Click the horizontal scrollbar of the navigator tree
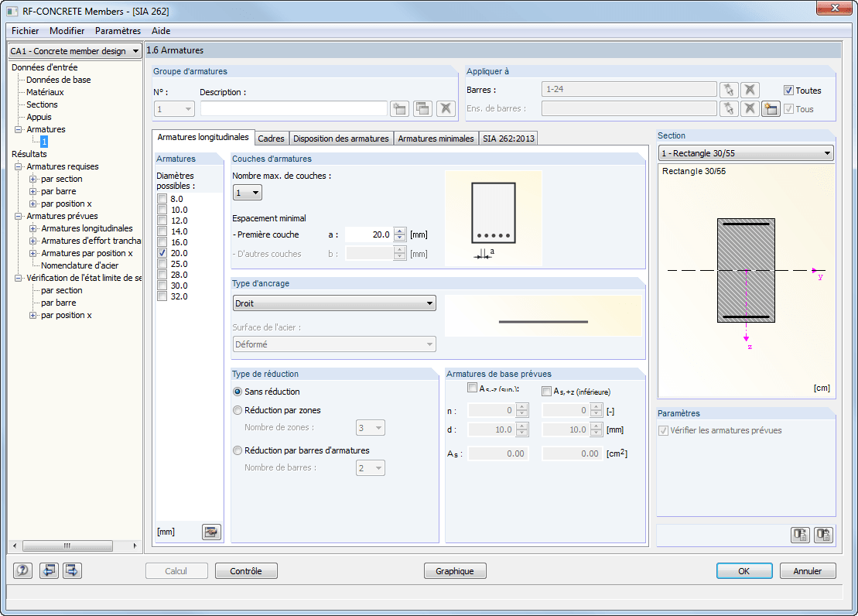The image size is (858, 616). [67, 546]
